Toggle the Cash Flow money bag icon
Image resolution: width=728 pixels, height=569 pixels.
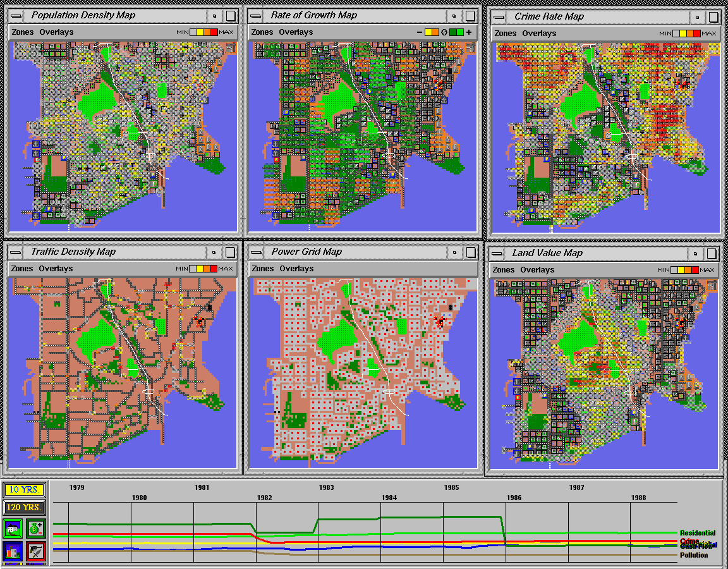pyautogui.click(x=35, y=529)
